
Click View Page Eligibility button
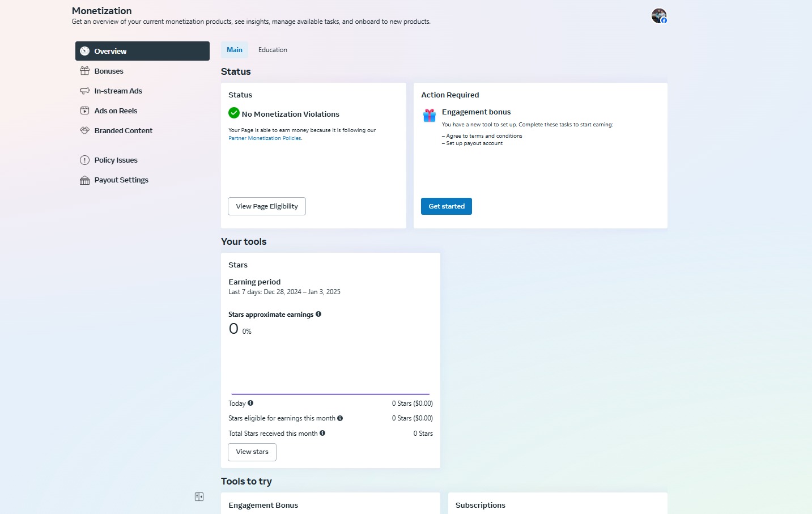[267, 206]
